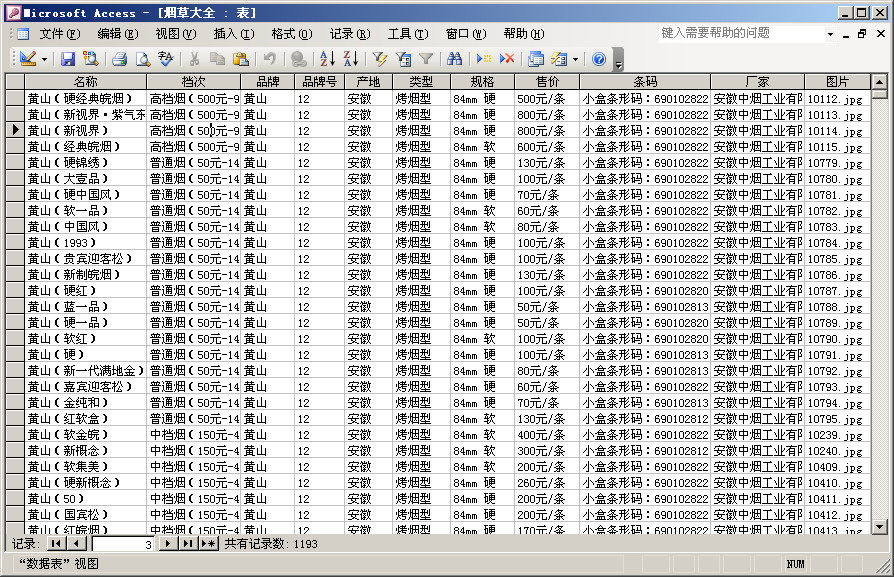
Task: Select the 档次 column header
Action: pyautogui.click(x=193, y=82)
